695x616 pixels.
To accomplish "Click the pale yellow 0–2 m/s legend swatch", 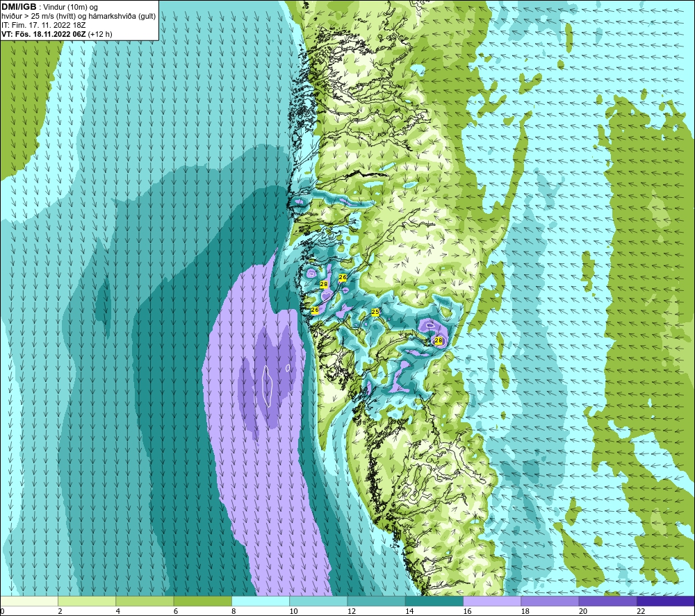I will [x=29, y=601].
